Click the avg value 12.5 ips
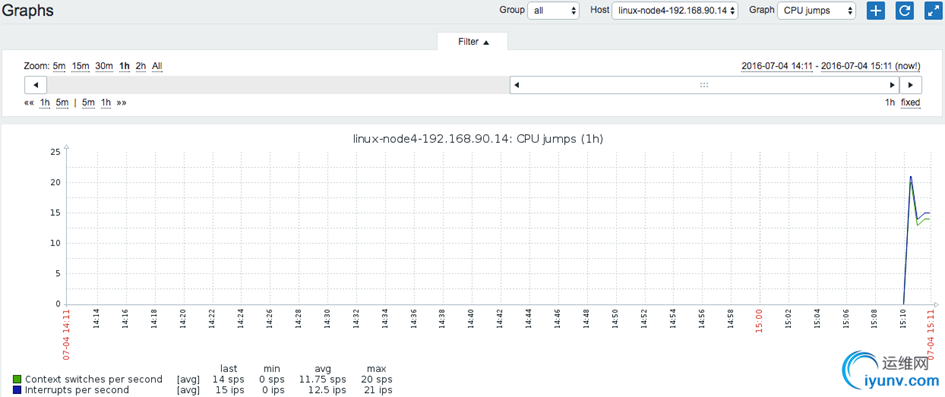The height and width of the screenshot is (397, 945). [327, 390]
